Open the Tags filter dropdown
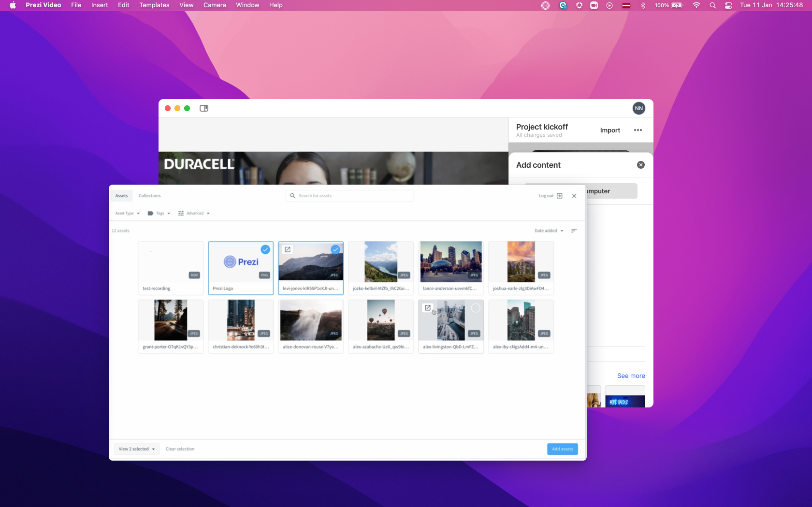Screen dimensions: 812x507 point(159,213)
